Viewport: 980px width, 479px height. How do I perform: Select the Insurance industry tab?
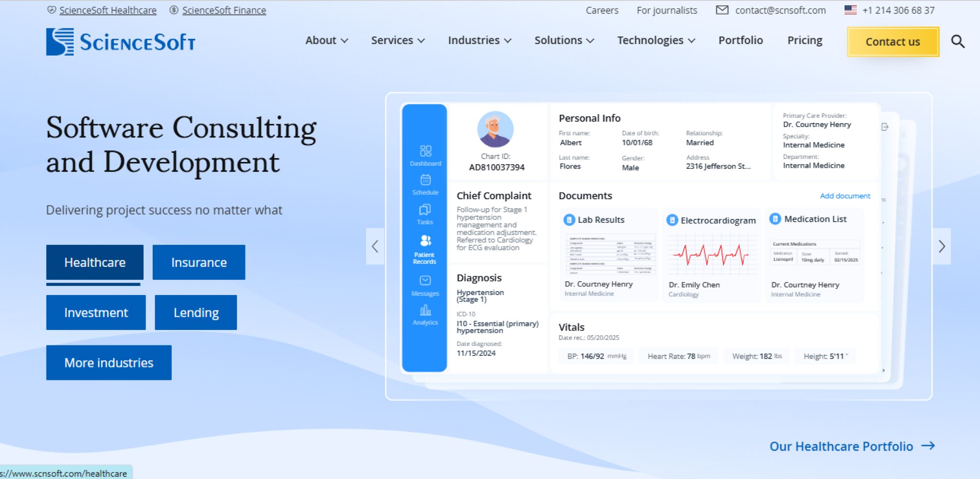(199, 262)
